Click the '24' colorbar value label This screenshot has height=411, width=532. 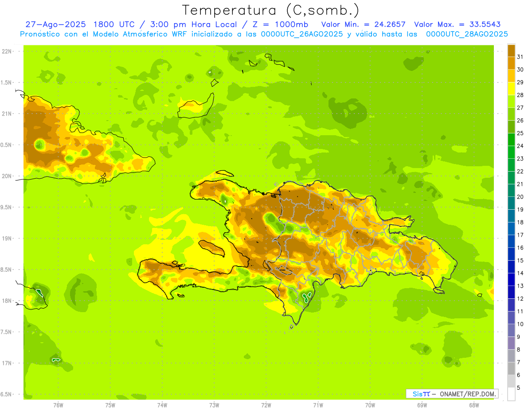(x=520, y=146)
